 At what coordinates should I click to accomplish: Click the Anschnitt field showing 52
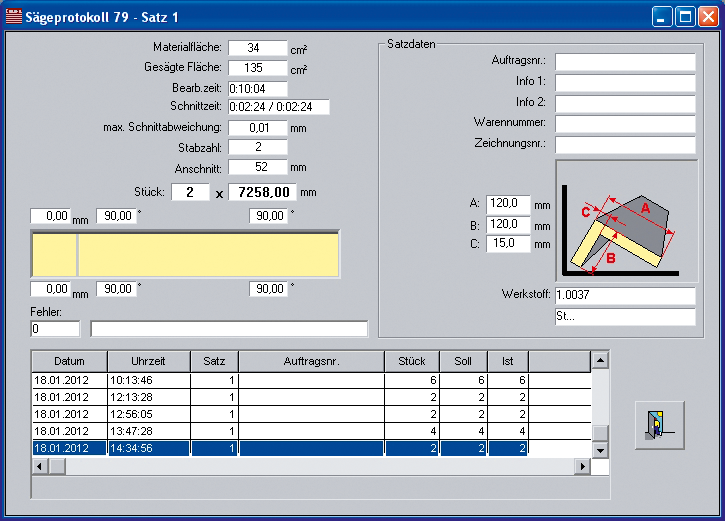coord(258,167)
